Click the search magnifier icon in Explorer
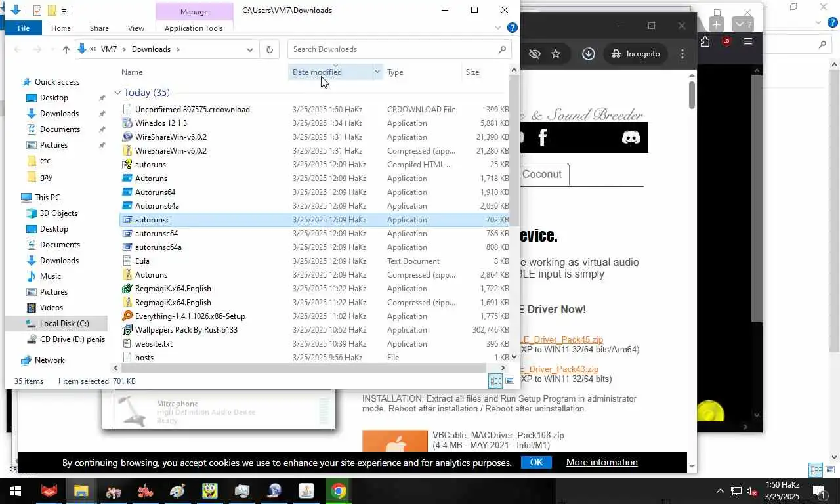The width and height of the screenshot is (840, 504). click(502, 49)
